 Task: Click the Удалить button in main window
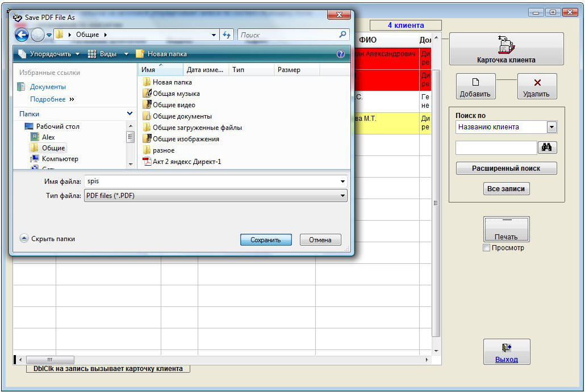point(537,86)
